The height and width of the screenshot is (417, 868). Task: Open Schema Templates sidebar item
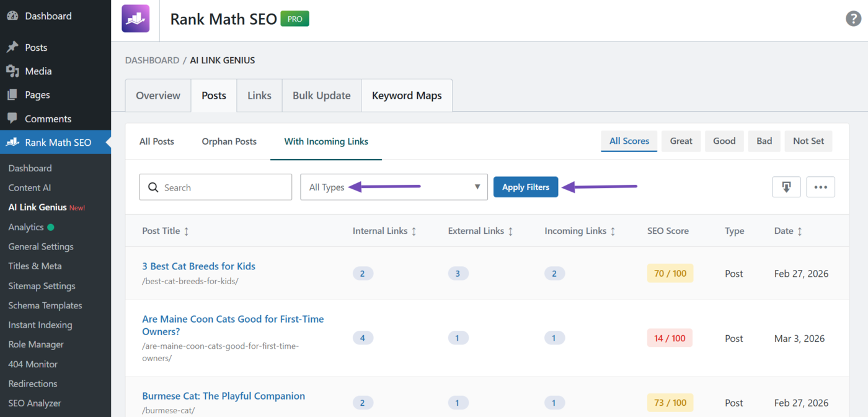45,305
